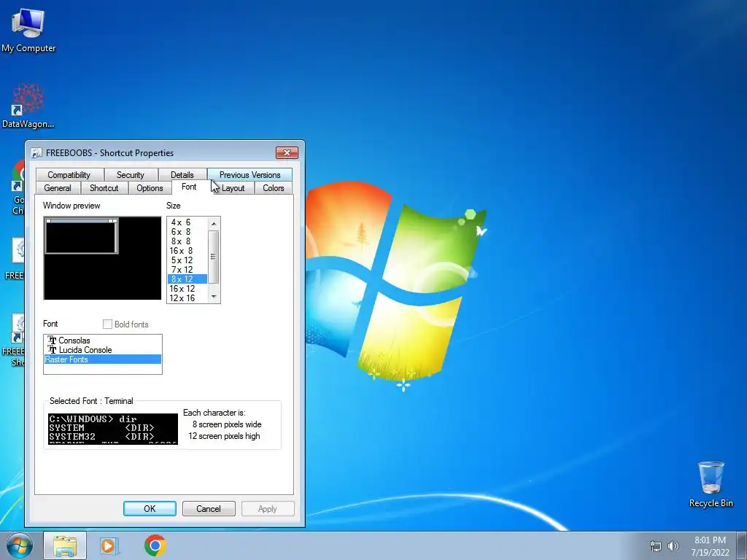747x560 pixels.
Task: Open My Computer desktop icon
Action: point(28,29)
